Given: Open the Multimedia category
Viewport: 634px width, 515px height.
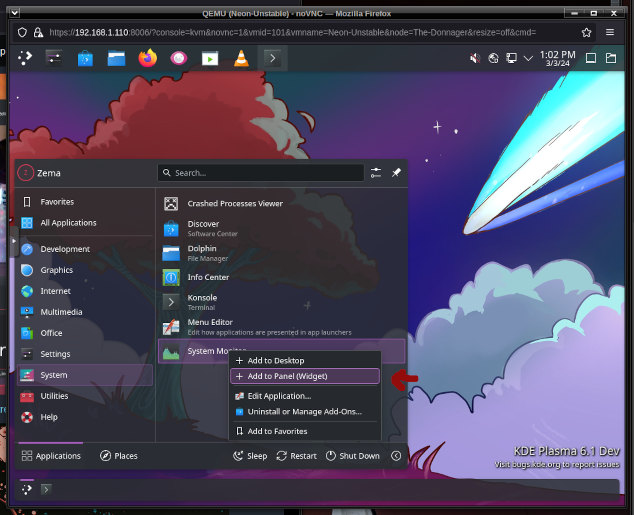Looking at the screenshot, I should coord(85,312).
